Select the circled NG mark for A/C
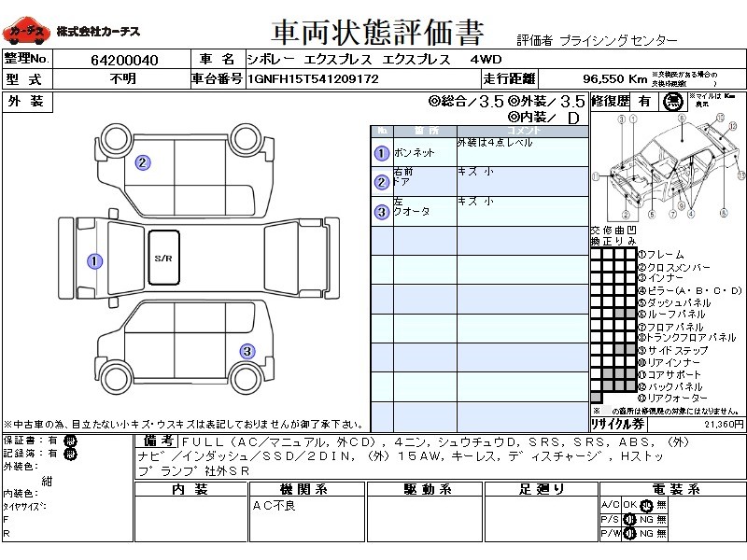The image size is (747, 560). click(644, 505)
